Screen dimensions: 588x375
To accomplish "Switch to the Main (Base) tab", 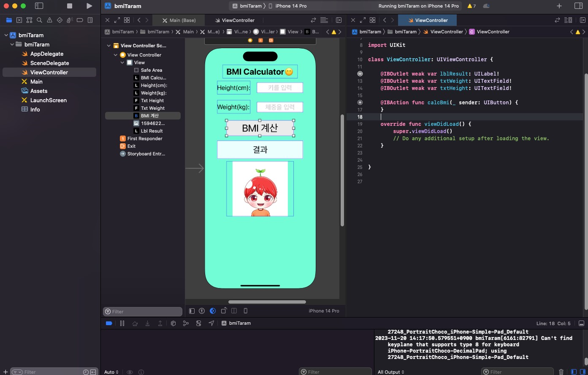I will 179,20.
